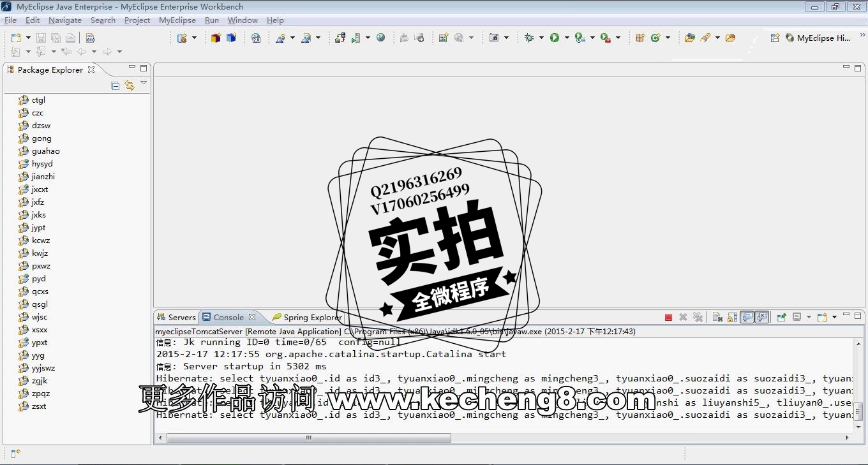
Task: Open the Help menu
Action: (x=275, y=20)
